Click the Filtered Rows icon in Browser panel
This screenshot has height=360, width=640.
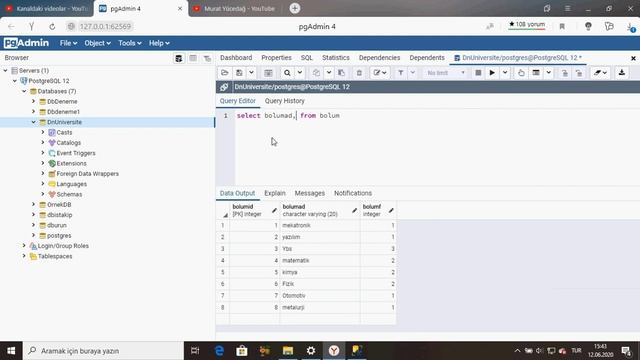[x=207, y=58]
